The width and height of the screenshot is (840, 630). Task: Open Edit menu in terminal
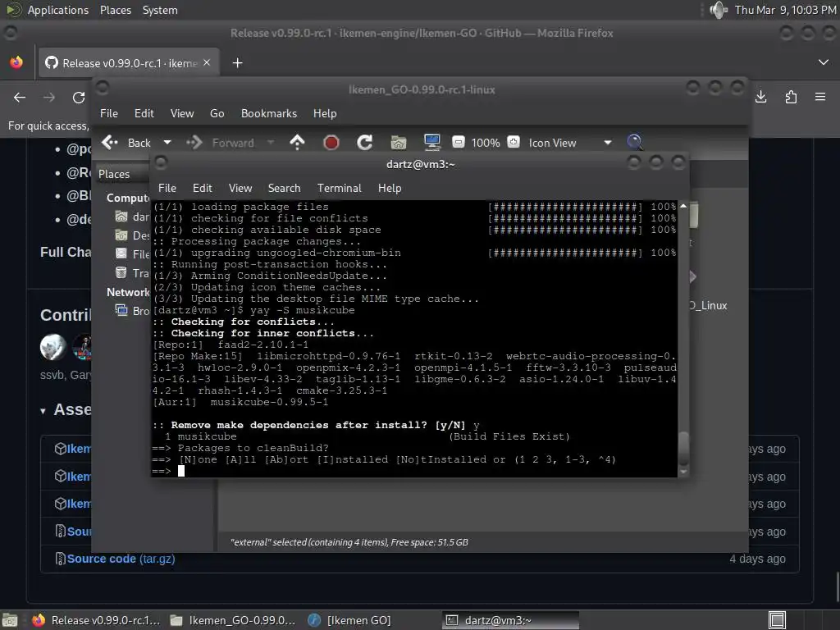tap(202, 188)
